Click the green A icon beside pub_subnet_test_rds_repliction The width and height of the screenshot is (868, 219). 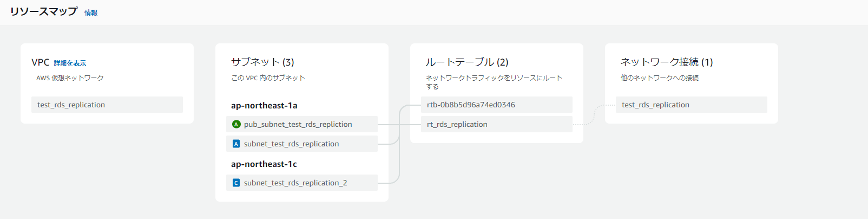point(236,124)
